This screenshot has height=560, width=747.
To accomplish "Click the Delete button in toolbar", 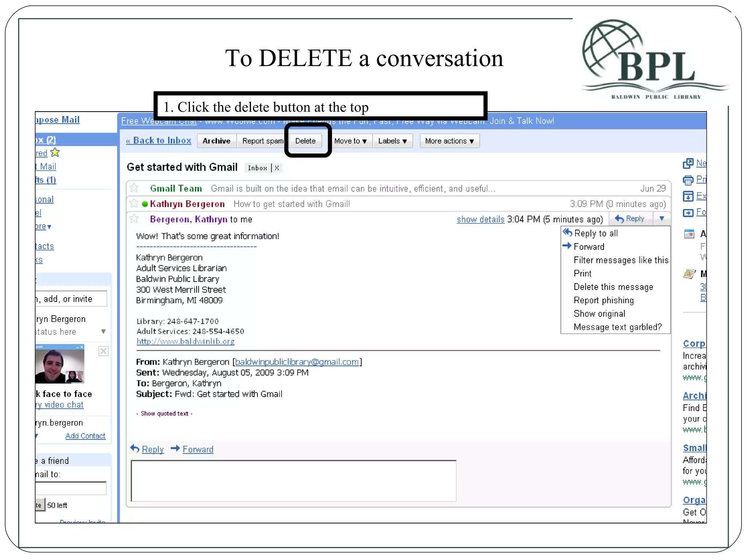I will 306,141.
